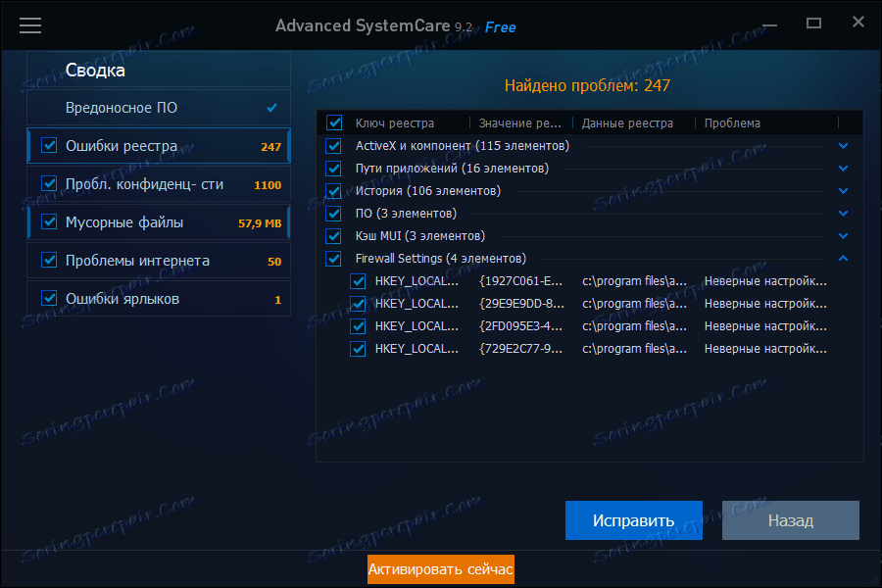
Task: Collapse the Firewall Settings group chevron
Action: [843, 259]
